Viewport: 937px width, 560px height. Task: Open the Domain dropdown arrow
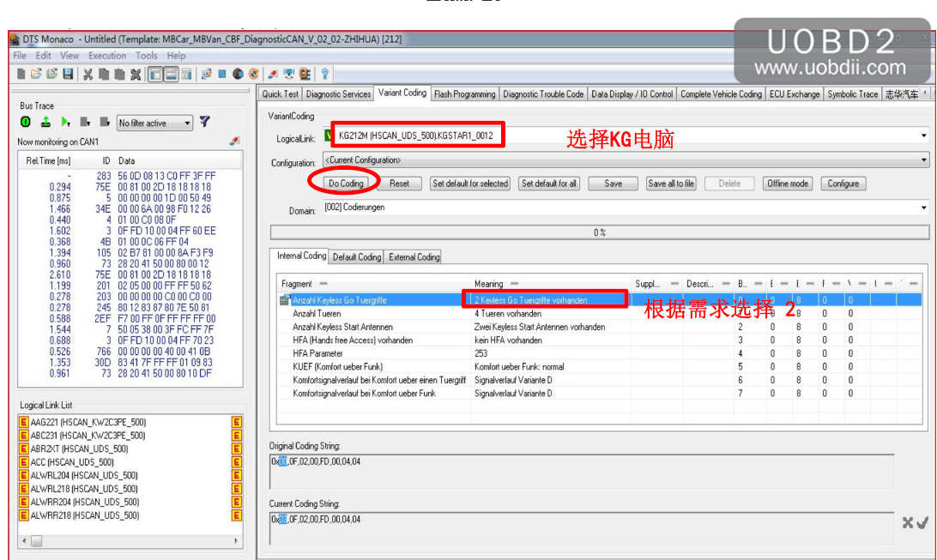pyautogui.click(x=923, y=208)
